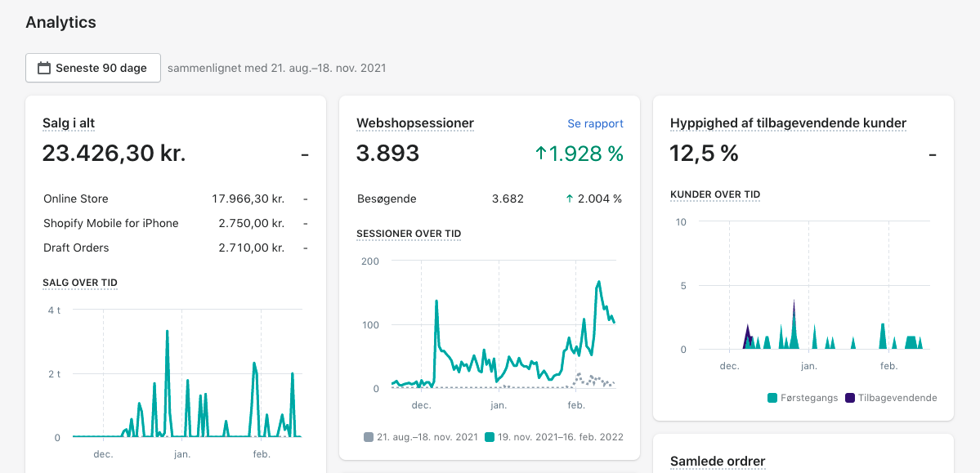Click the KUNDER OVER TID chart label
The image size is (980, 473).
[x=715, y=194]
